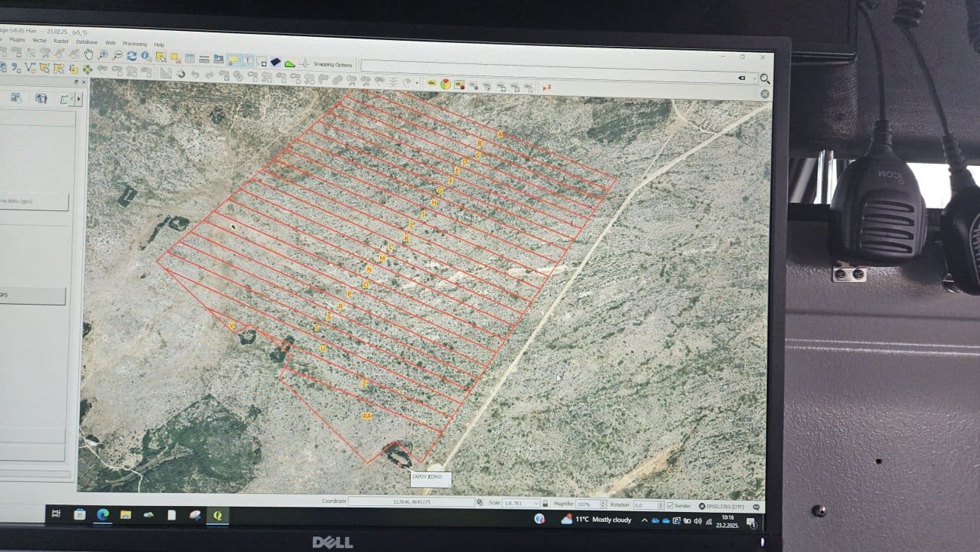The width and height of the screenshot is (980, 552).
Task: Click the EPSG:3765 CRS button
Action: point(721,506)
